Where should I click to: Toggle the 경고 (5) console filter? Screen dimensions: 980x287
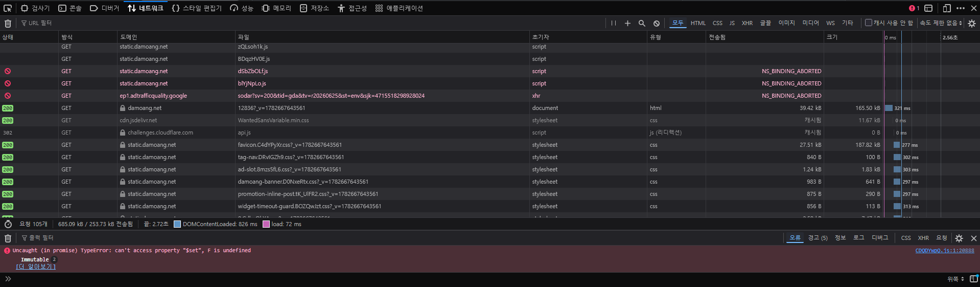click(818, 238)
